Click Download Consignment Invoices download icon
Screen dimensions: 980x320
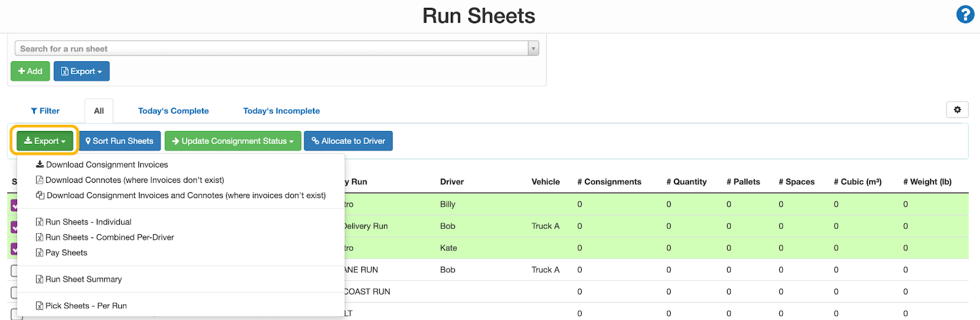point(40,165)
